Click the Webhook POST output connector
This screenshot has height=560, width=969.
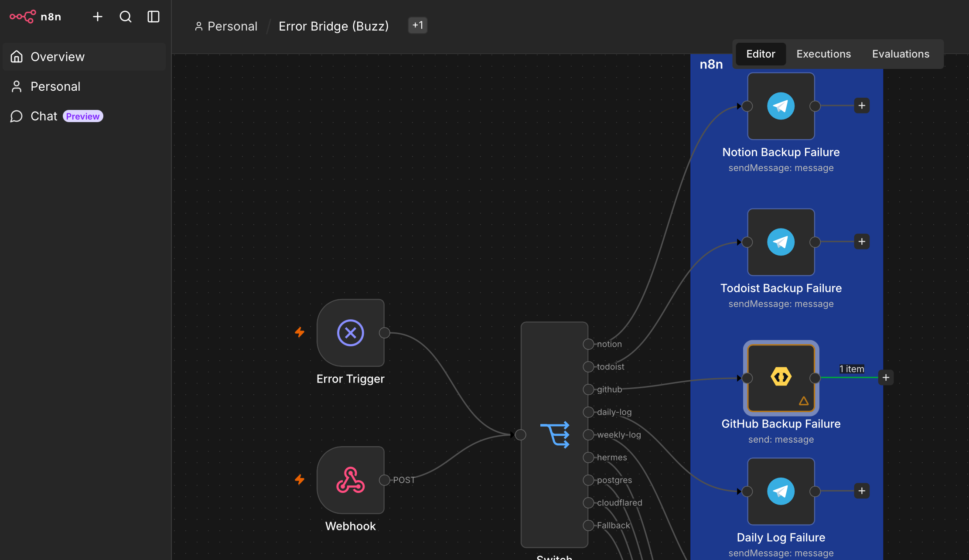pyautogui.click(x=385, y=480)
